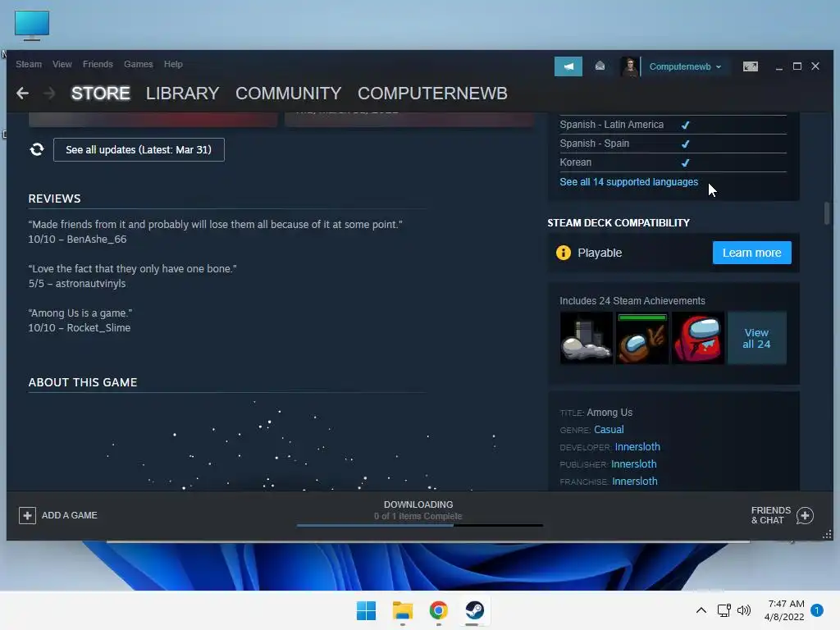This screenshot has height=630, width=840.
Task: Switch to the COMPUTERNEWB profile tab
Action: (x=432, y=94)
